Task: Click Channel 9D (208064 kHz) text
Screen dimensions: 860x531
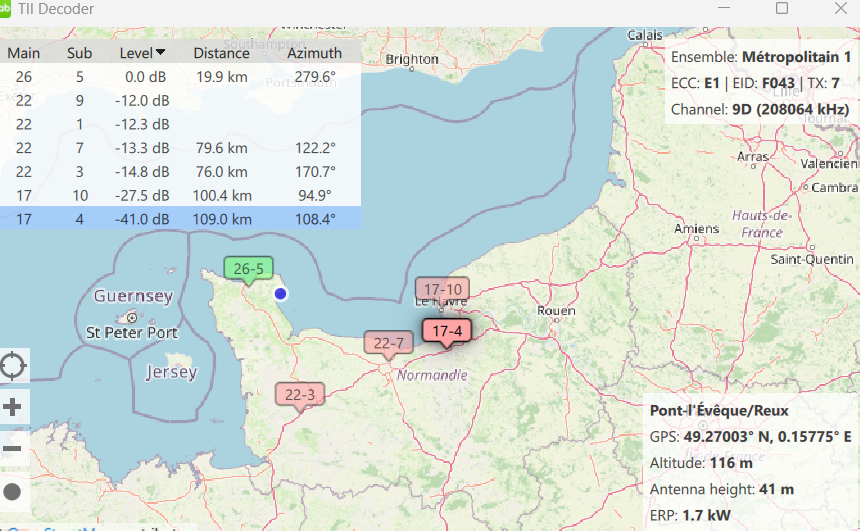Action: pyautogui.click(x=760, y=110)
